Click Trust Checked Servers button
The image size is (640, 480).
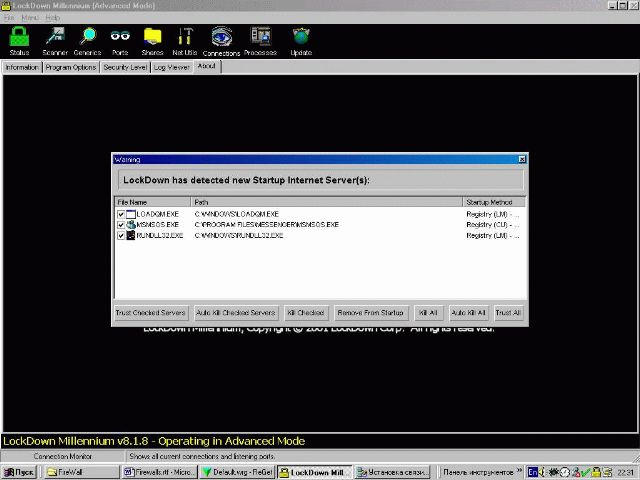pyautogui.click(x=151, y=313)
